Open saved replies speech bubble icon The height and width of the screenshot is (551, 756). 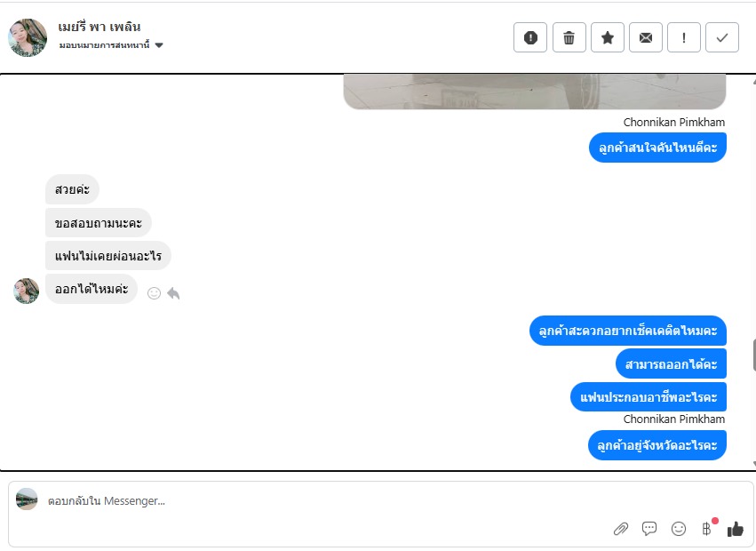(649, 529)
